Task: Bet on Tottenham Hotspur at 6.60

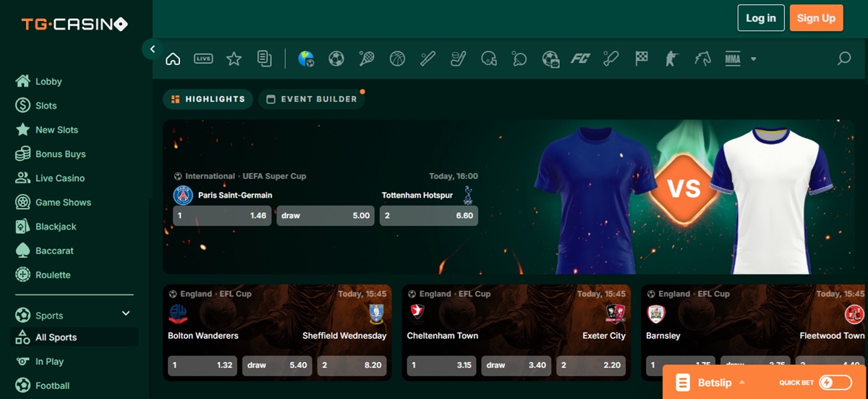Action: tap(429, 216)
